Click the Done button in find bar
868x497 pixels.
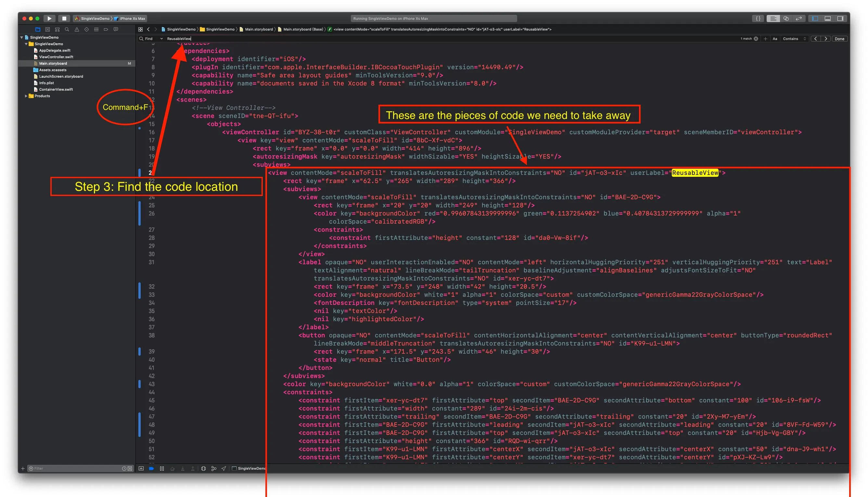pos(839,39)
